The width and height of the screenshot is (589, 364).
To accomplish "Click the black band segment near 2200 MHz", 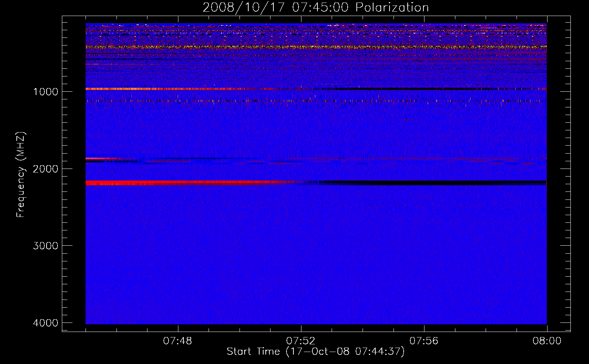I will click(x=433, y=183).
